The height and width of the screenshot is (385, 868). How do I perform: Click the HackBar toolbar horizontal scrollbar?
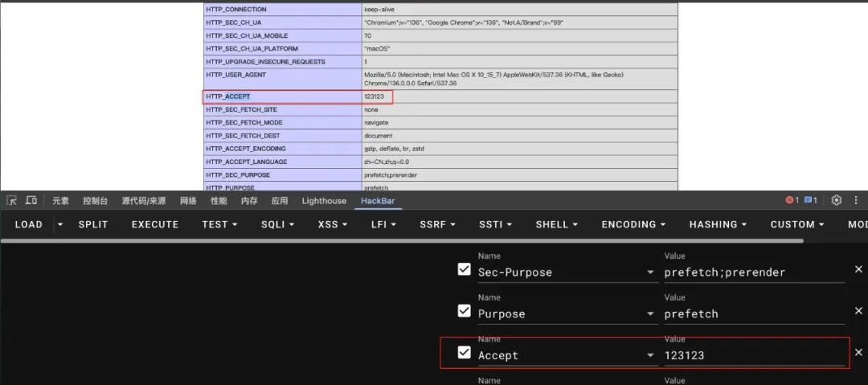[402, 241]
